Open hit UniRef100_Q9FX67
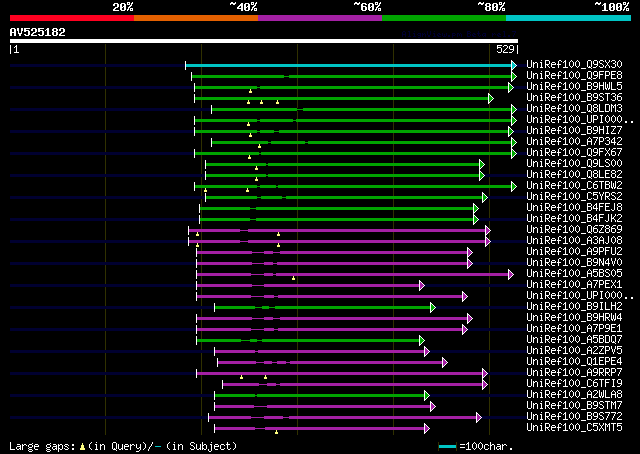The height and width of the screenshot is (454, 640). point(574,152)
